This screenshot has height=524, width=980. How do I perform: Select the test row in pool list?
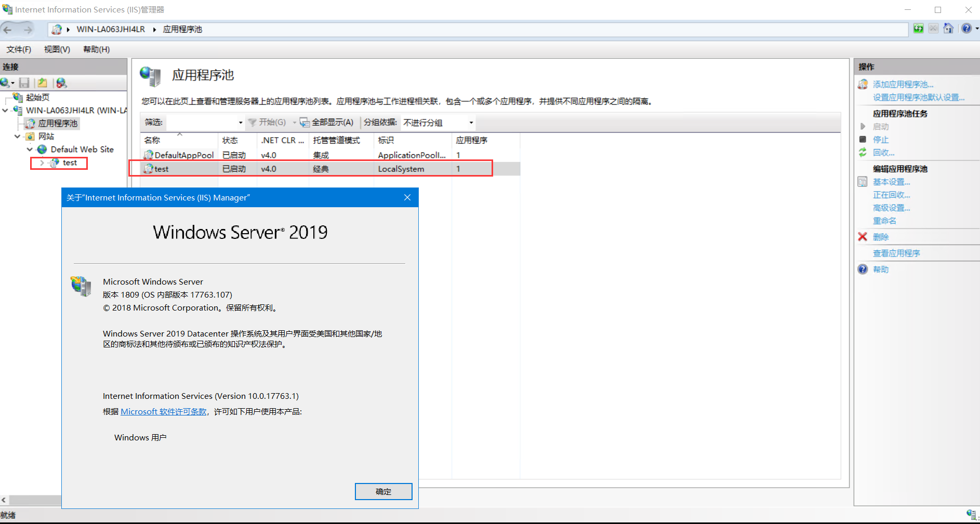[330, 169]
